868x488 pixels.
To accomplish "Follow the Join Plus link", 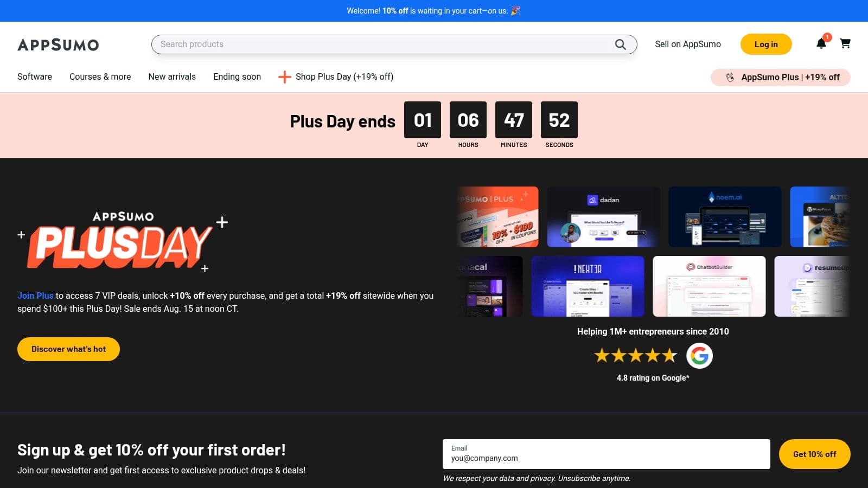I will coord(35,296).
